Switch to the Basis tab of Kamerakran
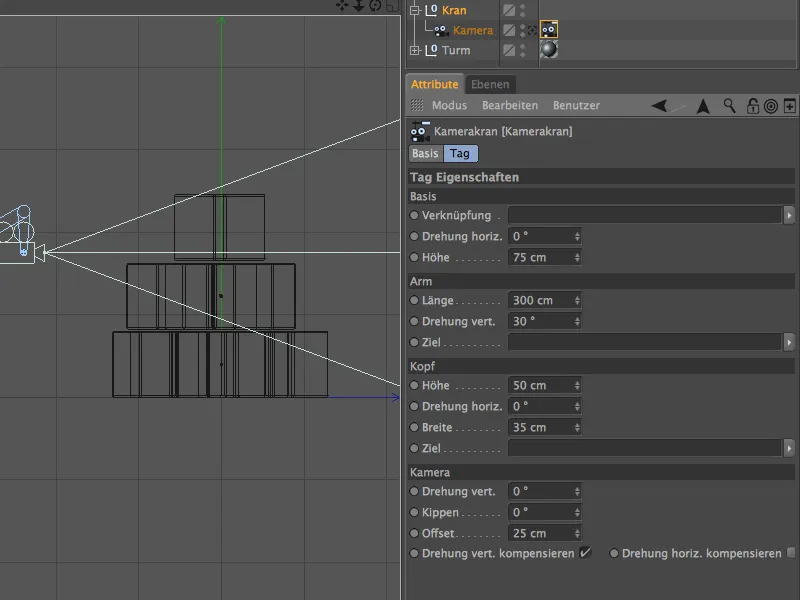Screen dimensions: 800x600 426,154
